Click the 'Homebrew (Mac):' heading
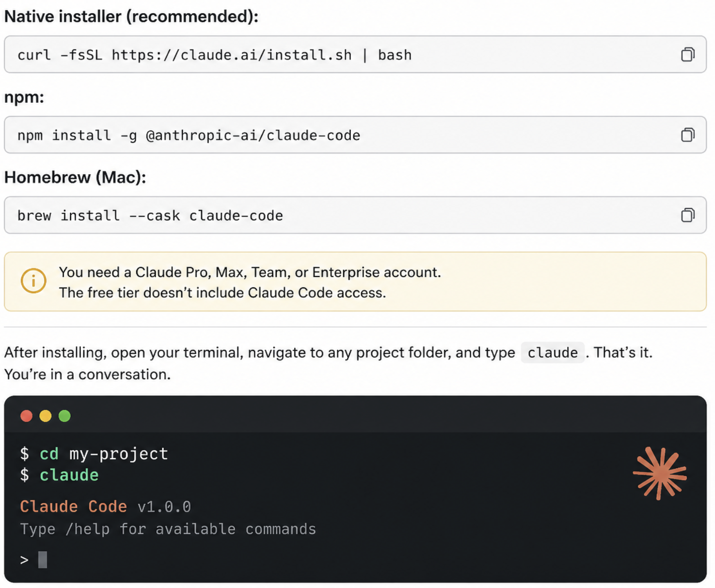The height and width of the screenshot is (588, 715). click(x=75, y=177)
